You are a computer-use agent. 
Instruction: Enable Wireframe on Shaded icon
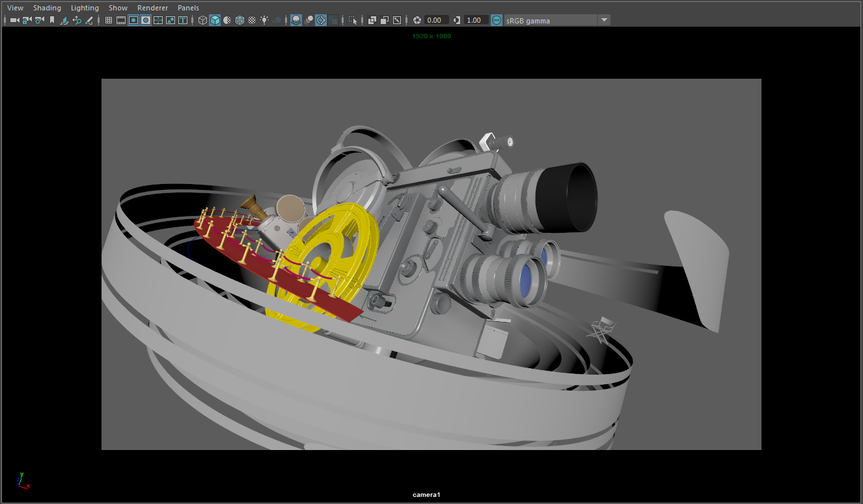[240, 20]
